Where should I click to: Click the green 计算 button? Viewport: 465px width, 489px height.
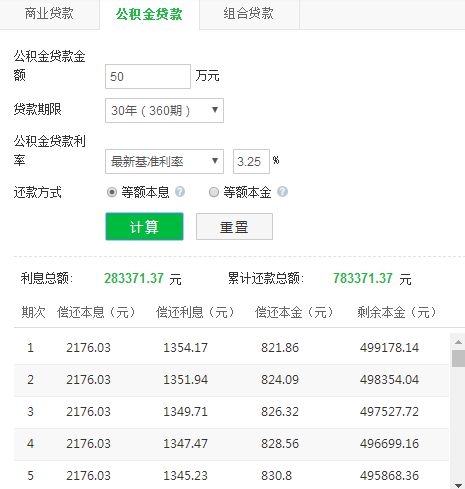(x=144, y=227)
